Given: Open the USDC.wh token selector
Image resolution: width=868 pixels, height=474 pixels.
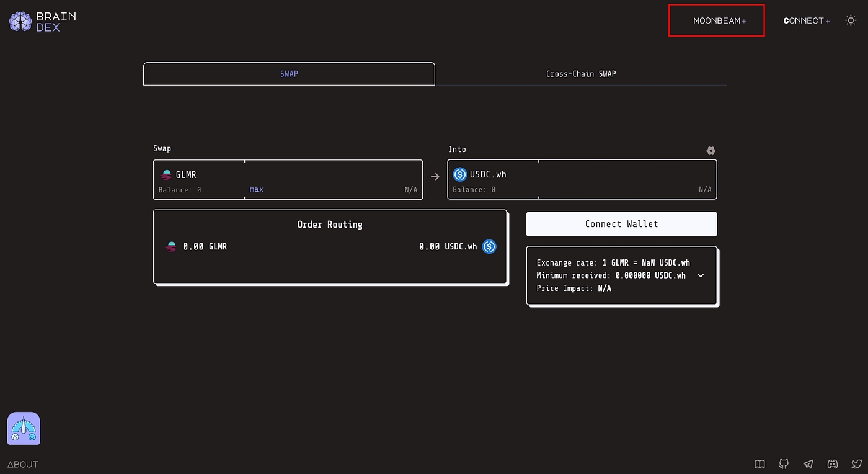Looking at the screenshot, I should tap(487, 174).
